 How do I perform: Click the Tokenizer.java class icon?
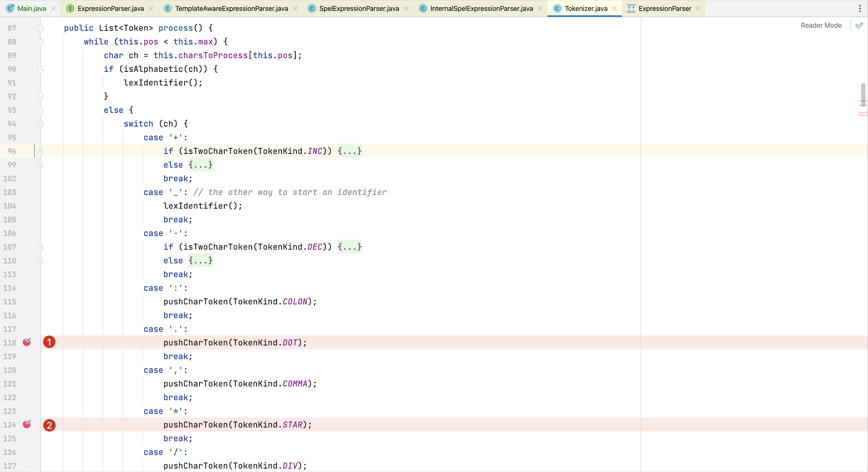click(557, 8)
